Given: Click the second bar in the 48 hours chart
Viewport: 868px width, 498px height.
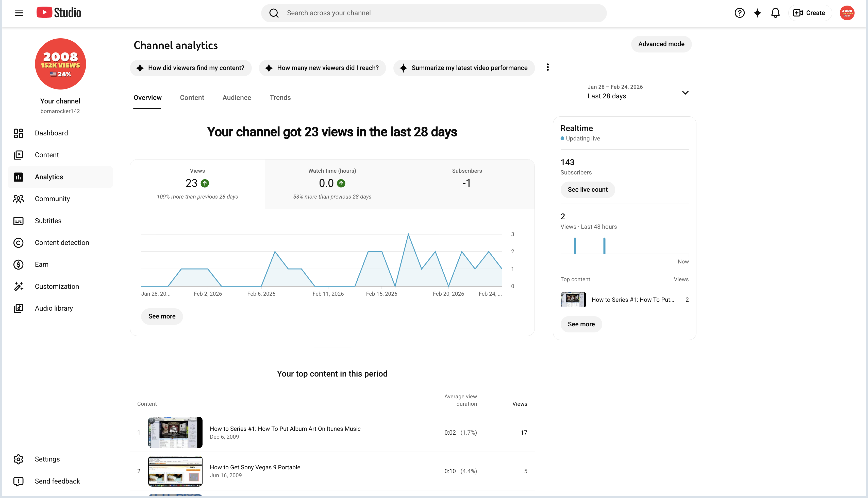Looking at the screenshot, I should 605,246.
